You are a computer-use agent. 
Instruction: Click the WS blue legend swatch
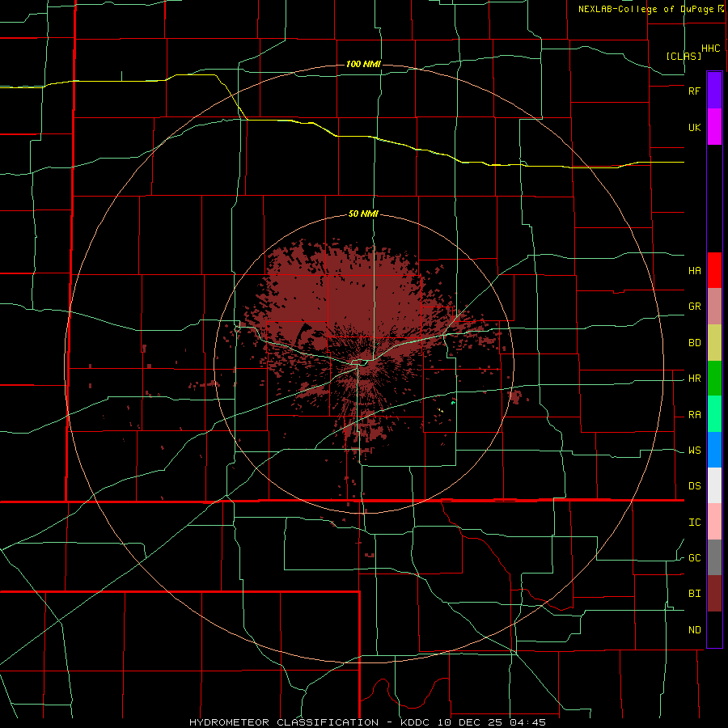[714, 450]
